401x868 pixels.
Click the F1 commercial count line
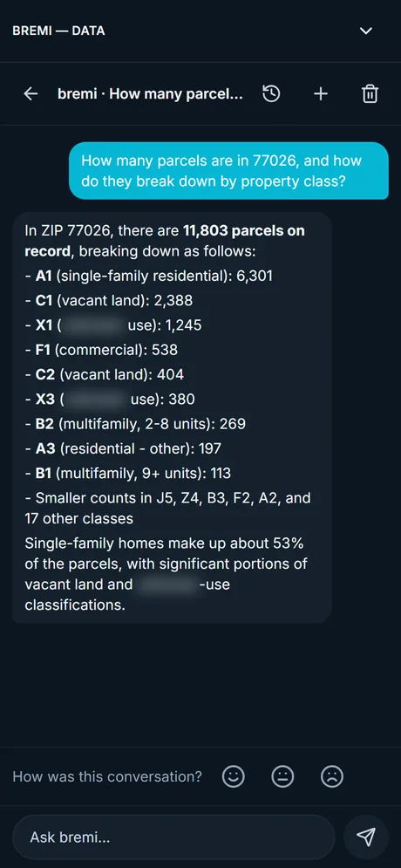click(x=101, y=350)
